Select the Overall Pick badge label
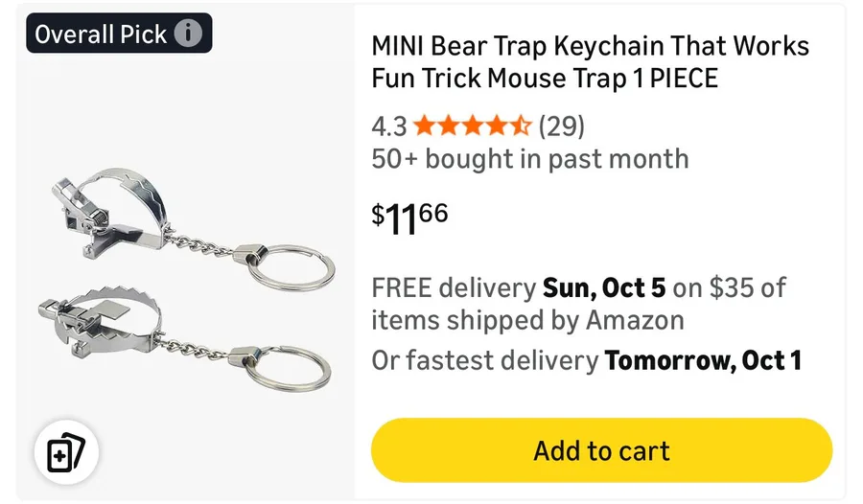The image size is (863, 504). [x=101, y=34]
